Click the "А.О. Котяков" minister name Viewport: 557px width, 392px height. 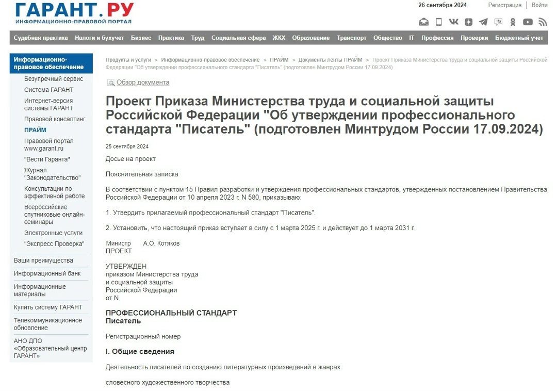(161, 243)
